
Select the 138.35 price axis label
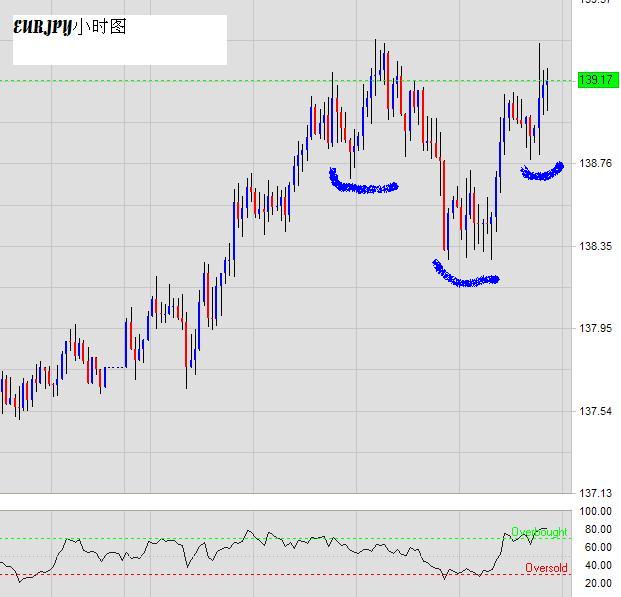(595, 246)
